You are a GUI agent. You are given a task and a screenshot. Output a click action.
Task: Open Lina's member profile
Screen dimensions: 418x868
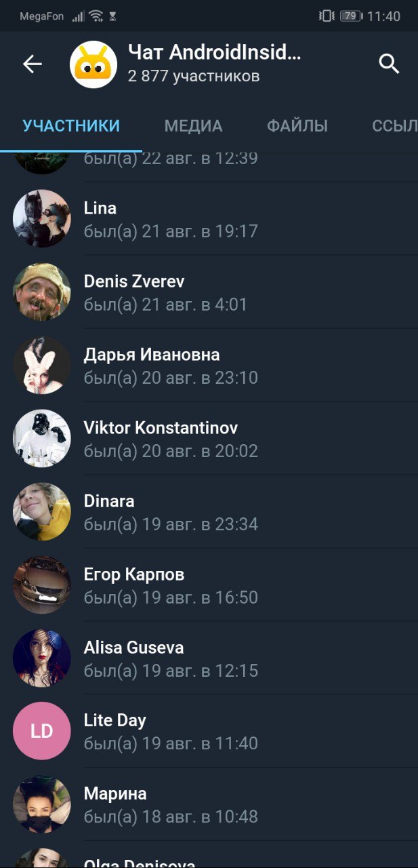(x=209, y=218)
